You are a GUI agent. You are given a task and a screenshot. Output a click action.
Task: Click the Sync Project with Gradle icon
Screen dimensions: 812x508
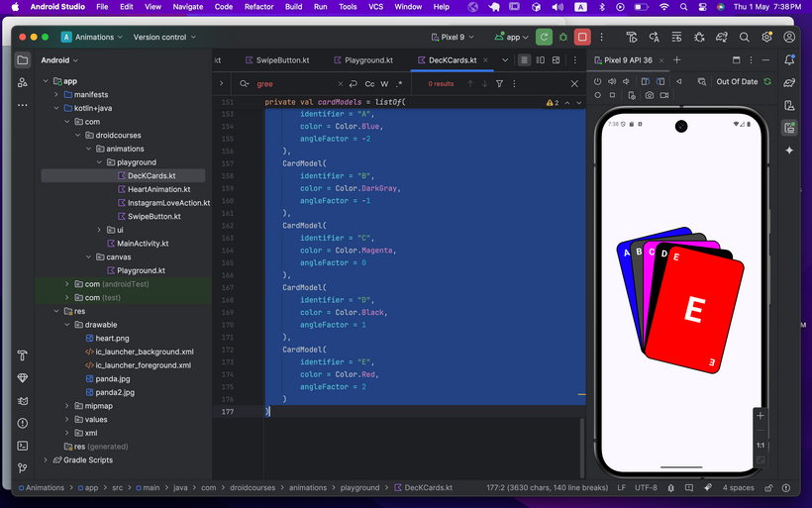722,38
